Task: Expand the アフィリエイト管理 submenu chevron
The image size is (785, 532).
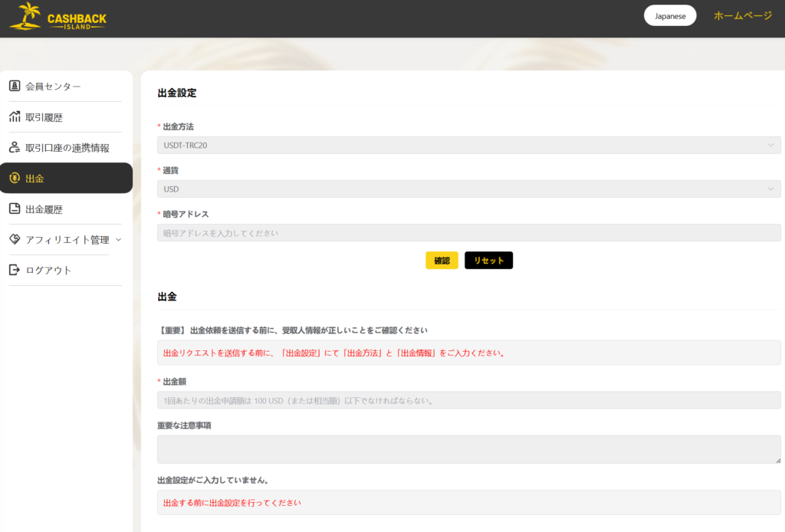Action: [119, 239]
